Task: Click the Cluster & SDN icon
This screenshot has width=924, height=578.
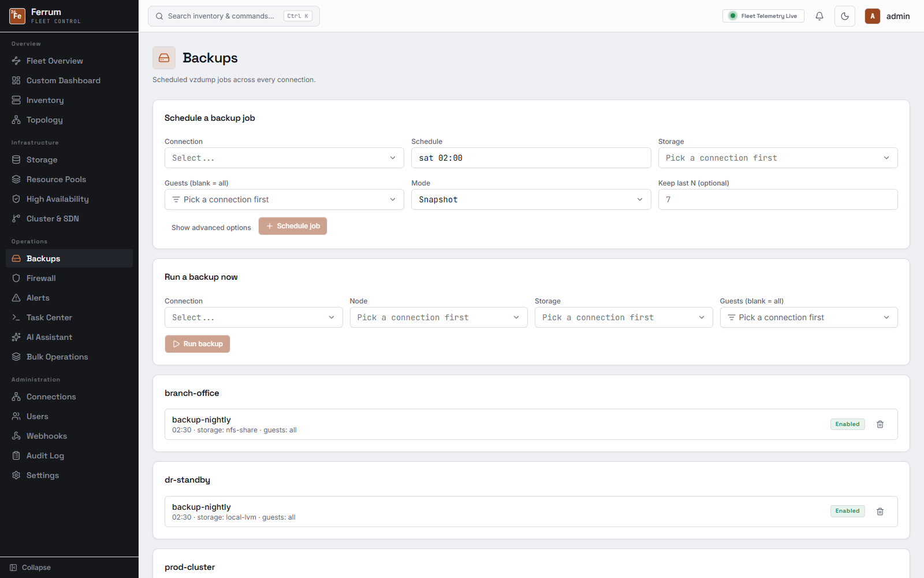Action: (x=16, y=218)
